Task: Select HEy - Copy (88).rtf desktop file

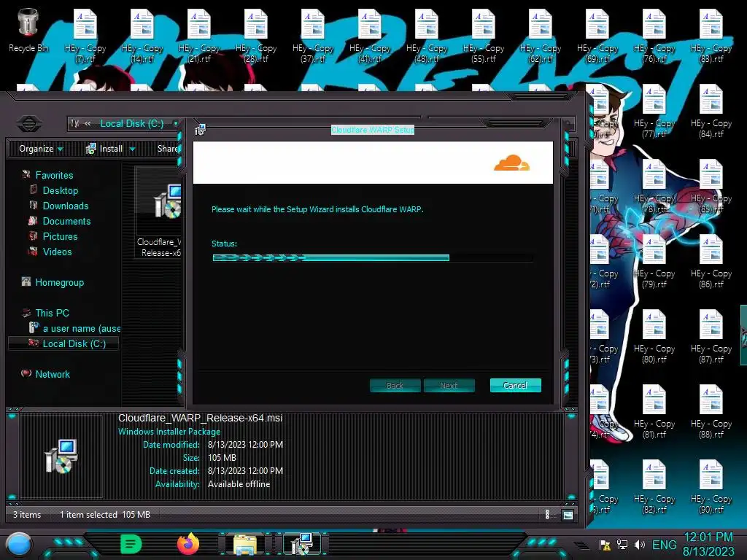Action: pyautogui.click(x=711, y=413)
